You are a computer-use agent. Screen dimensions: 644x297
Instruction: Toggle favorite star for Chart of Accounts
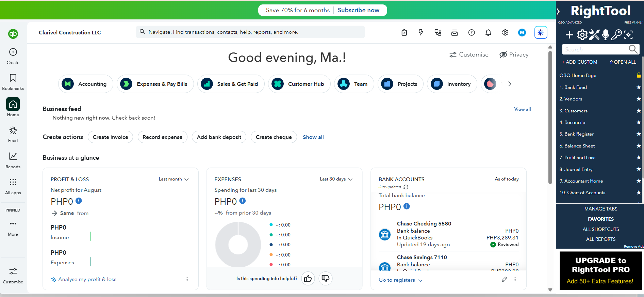(x=639, y=192)
